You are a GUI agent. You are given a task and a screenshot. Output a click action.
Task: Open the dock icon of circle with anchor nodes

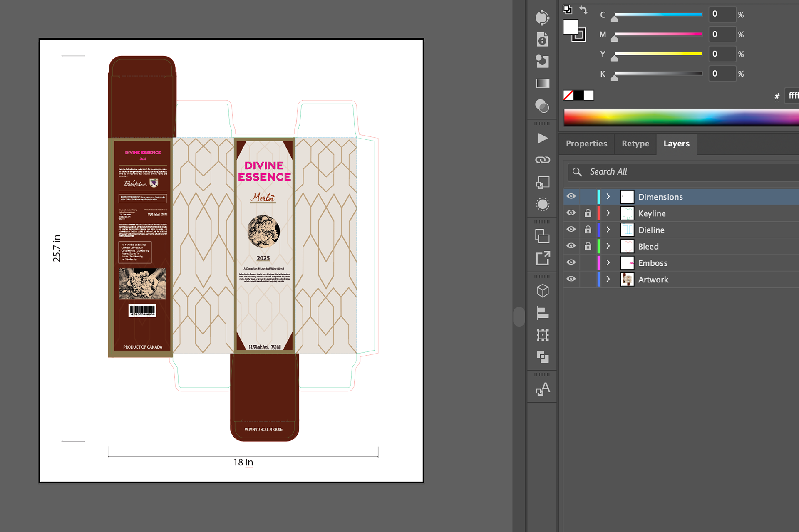tap(542, 18)
